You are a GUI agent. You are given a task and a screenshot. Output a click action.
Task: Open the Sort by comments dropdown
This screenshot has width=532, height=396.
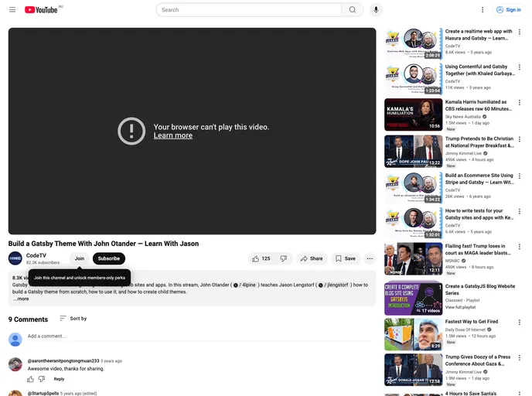point(73,319)
